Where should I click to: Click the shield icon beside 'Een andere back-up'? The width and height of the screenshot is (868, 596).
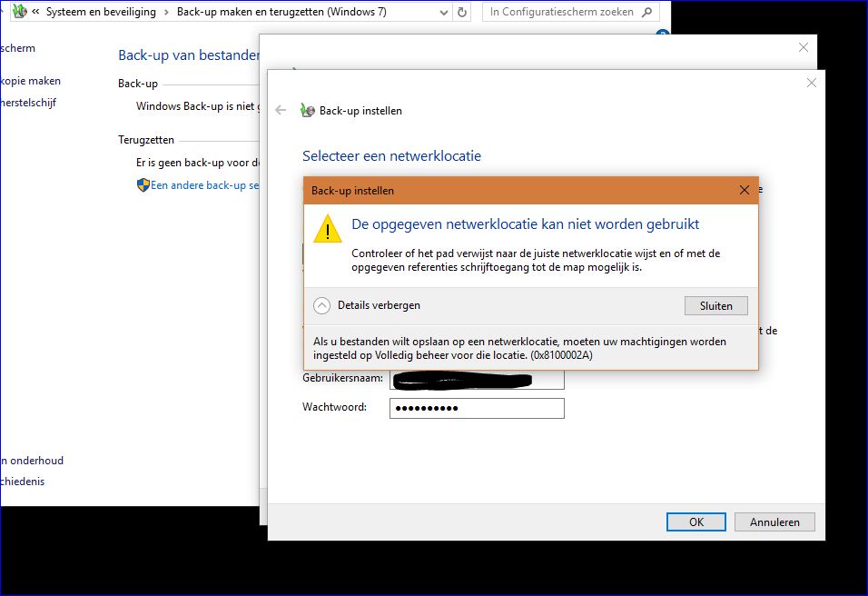143,185
